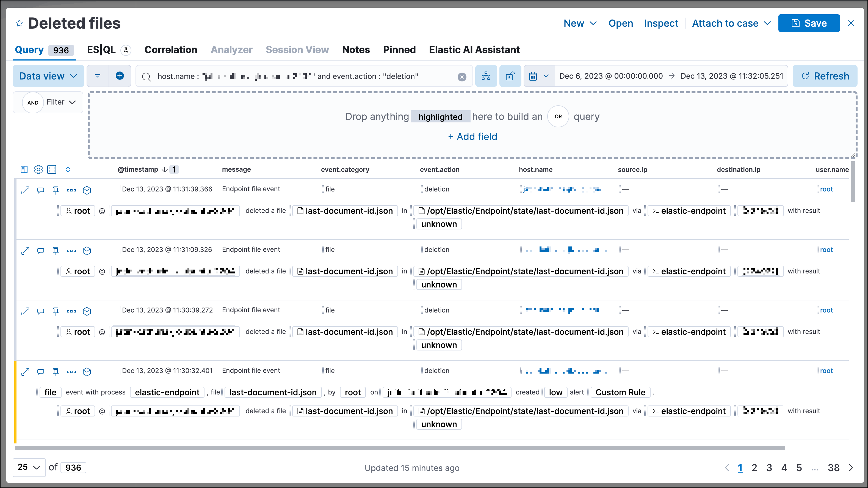This screenshot has width=868, height=488.
Task: Open the calendar quick-select dropdown
Action: 538,76
